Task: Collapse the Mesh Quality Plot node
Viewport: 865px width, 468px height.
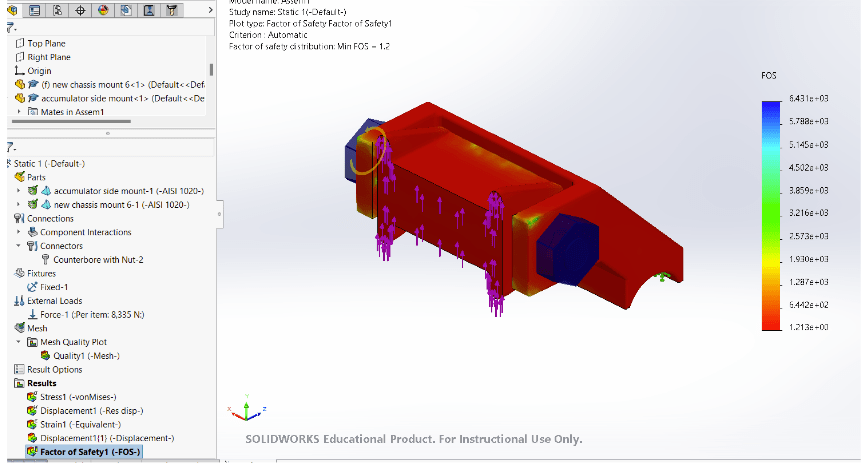Action: [x=19, y=342]
